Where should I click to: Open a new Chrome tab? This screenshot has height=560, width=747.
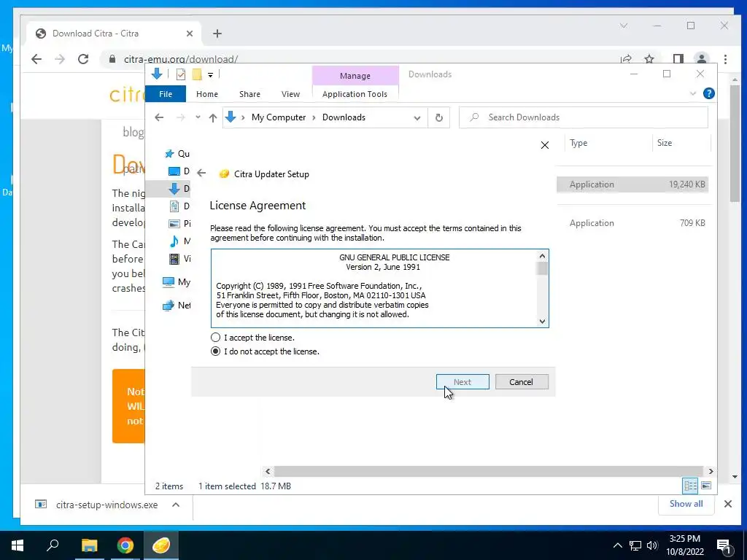point(217,34)
